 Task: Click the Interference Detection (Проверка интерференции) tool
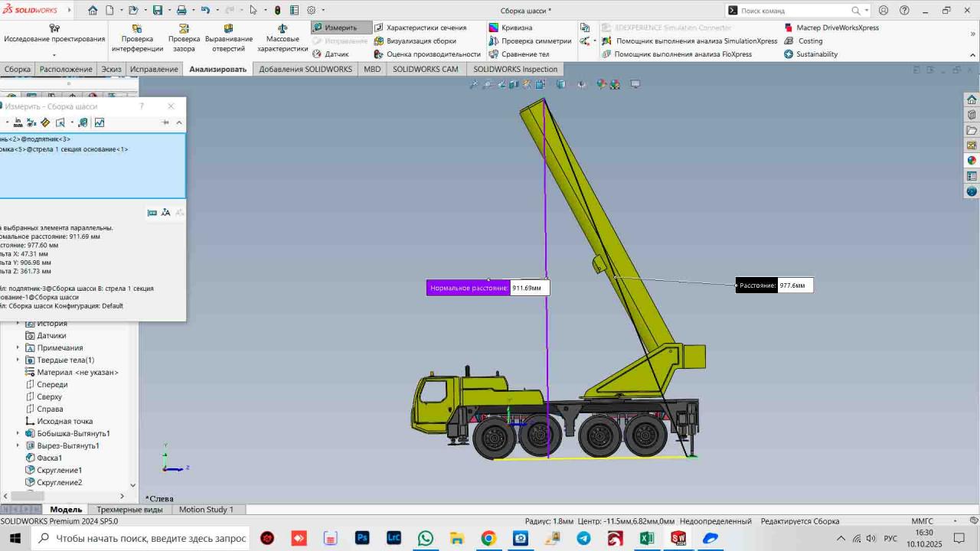click(x=137, y=38)
